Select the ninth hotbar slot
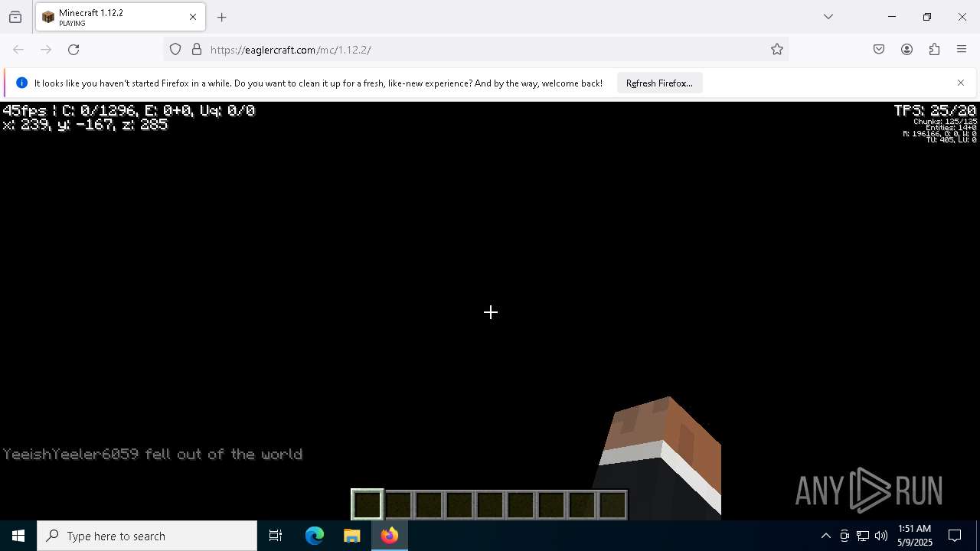 point(612,505)
